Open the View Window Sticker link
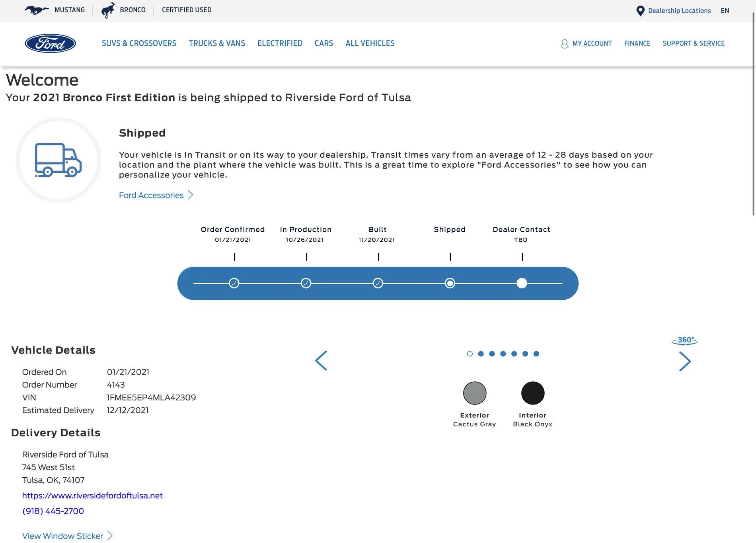Viewport: 756px width, 543px height. click(62, 536)
